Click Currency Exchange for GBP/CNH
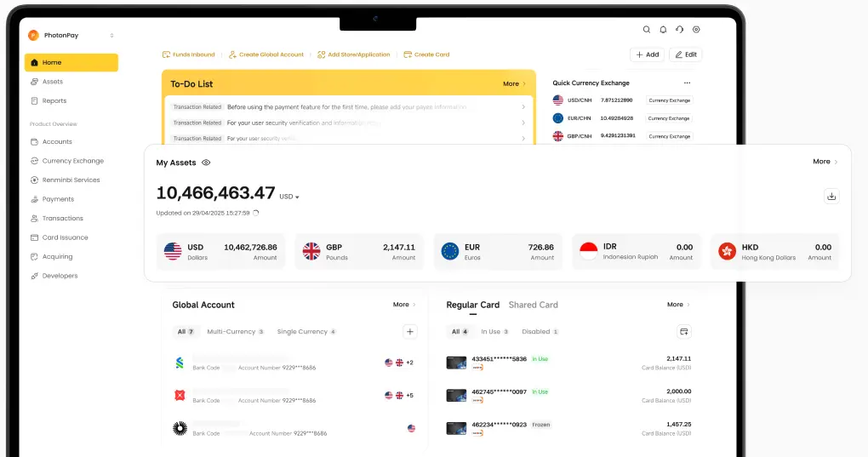 tap(669, 136)
